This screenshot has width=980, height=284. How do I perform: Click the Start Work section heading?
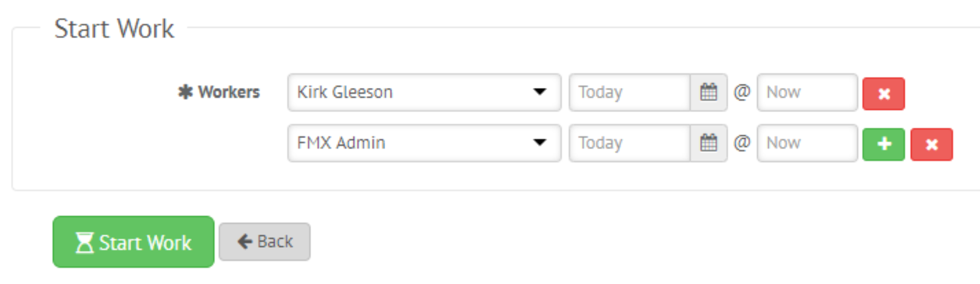pyautogui.click(x=114, y=28)
